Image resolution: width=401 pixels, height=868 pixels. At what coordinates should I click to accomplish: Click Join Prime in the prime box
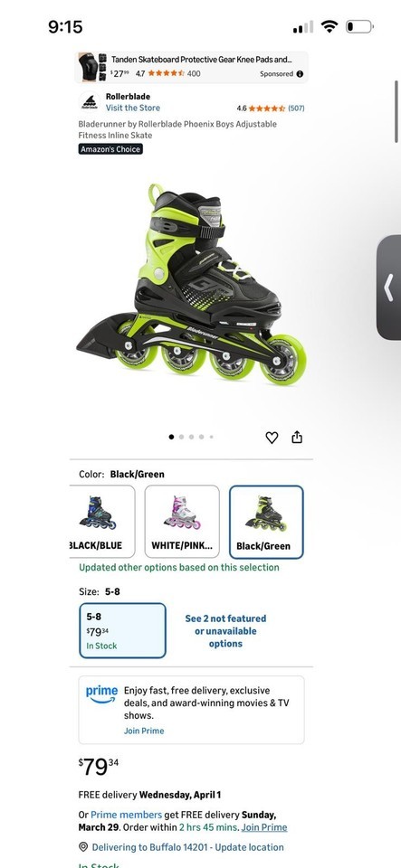pos(144,731)
